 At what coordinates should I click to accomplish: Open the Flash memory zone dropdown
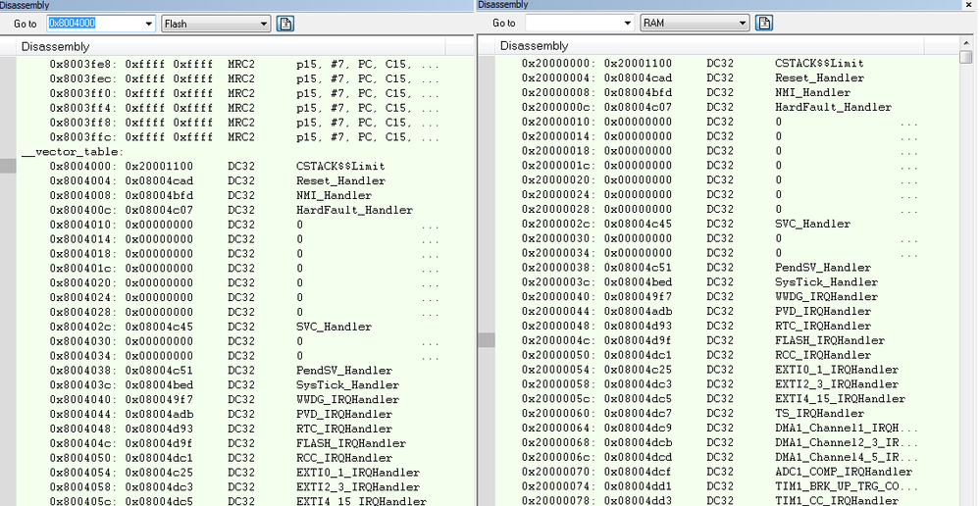point(216,24)
